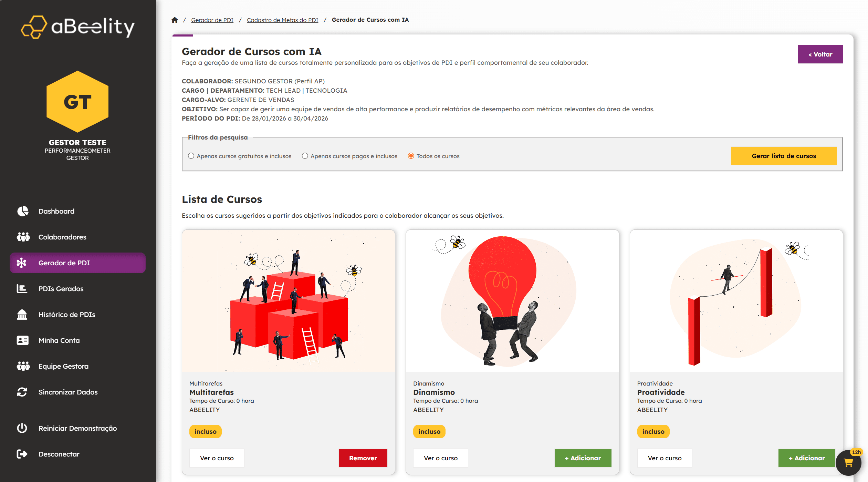The width and height of the screenshot is (868, 482).
Task: Click the Histórico de PDIs icon
Action: coord(22,315)
